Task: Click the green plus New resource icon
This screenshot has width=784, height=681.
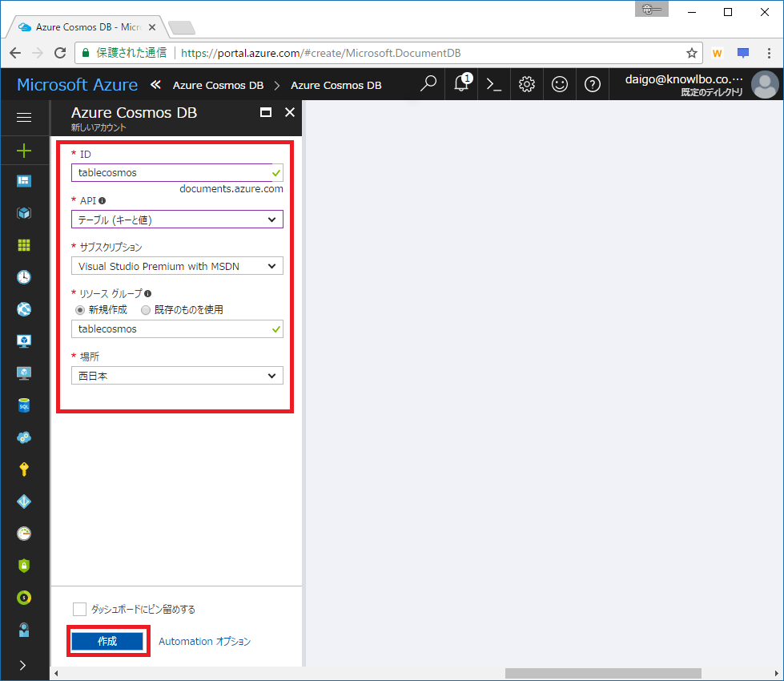Action: [x=24, y=151]
